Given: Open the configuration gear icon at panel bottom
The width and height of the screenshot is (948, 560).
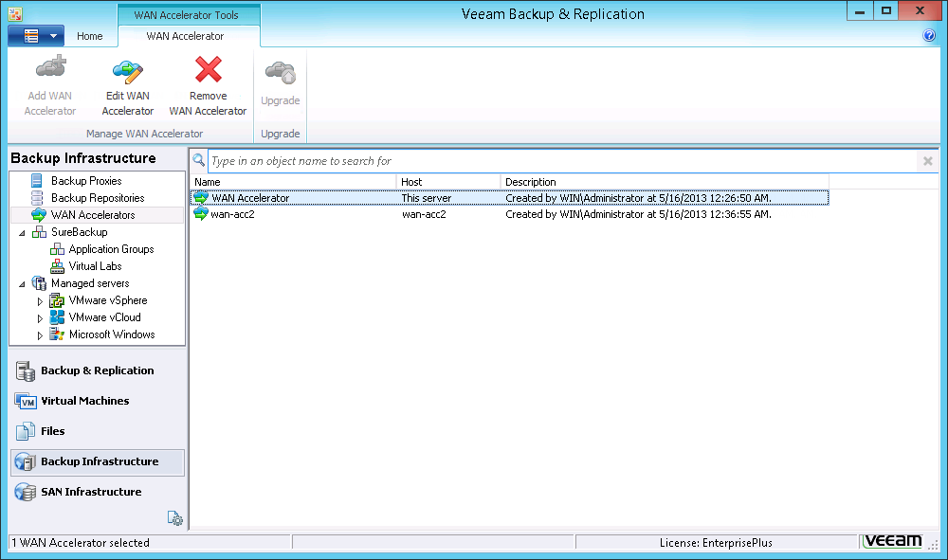Looking at the screenshot, I should coord(175,517).
